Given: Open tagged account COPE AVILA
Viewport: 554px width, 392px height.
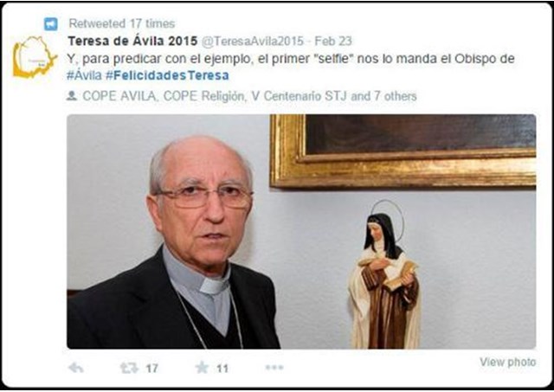Looking at the screenshot, I should pos(119,96).
